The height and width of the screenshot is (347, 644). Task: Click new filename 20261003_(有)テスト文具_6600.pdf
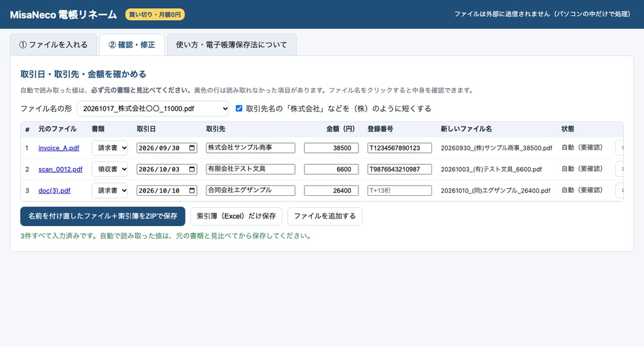[x=491, y=169]
